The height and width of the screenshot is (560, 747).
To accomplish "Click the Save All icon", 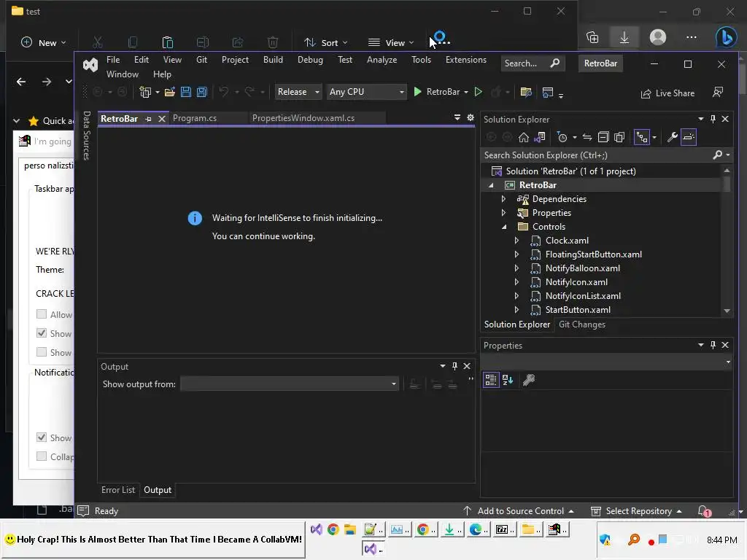I will (202, 92).
